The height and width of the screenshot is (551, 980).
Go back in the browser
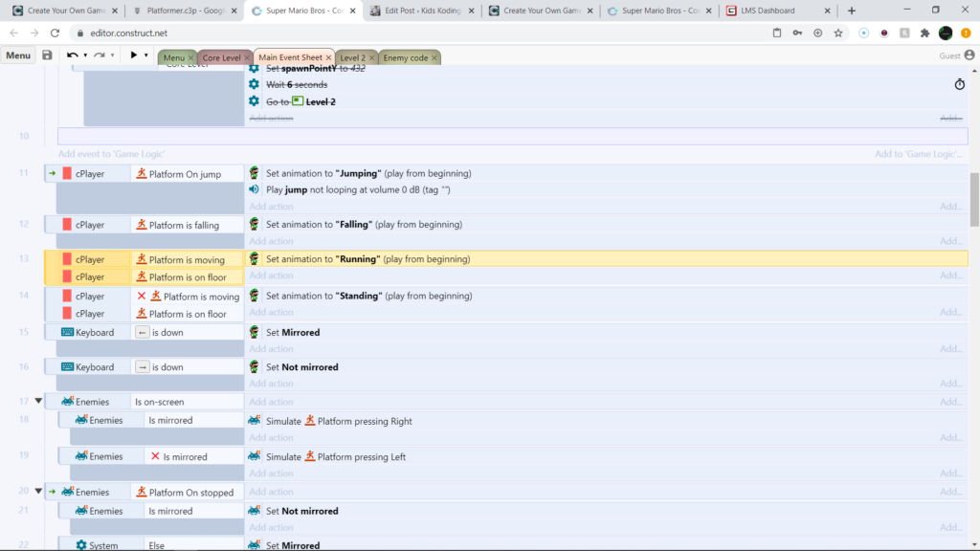[x=13, y=33]
